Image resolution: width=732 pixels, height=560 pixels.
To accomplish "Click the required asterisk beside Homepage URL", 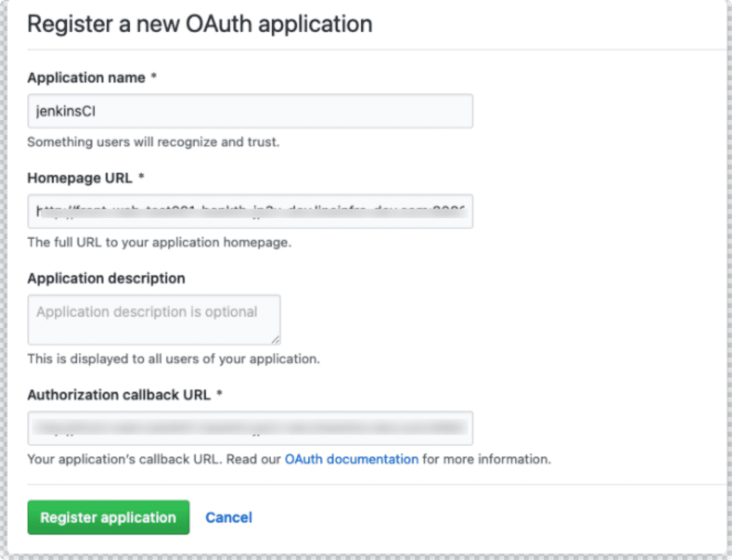I will pyautogui.click(x=141, y=177).
